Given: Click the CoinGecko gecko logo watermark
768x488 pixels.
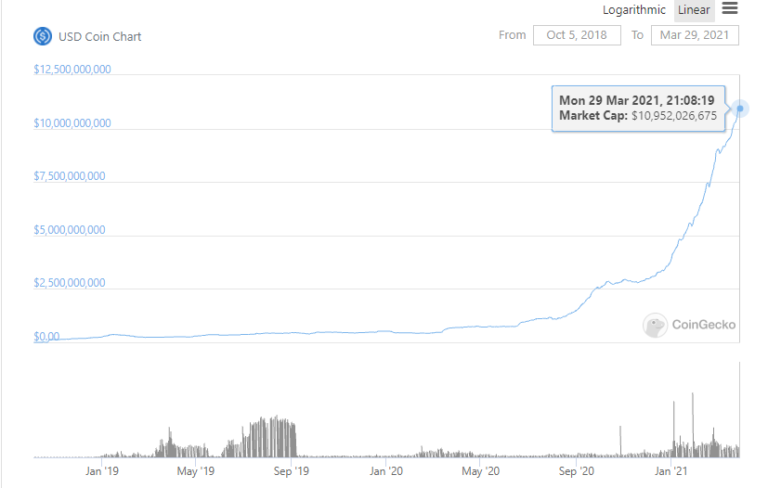Looking at the screenshot, I should [656, 324].
